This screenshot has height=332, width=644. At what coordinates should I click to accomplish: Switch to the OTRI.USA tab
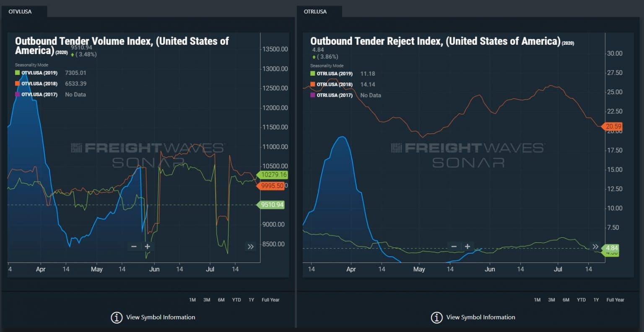tap(315, 11)
